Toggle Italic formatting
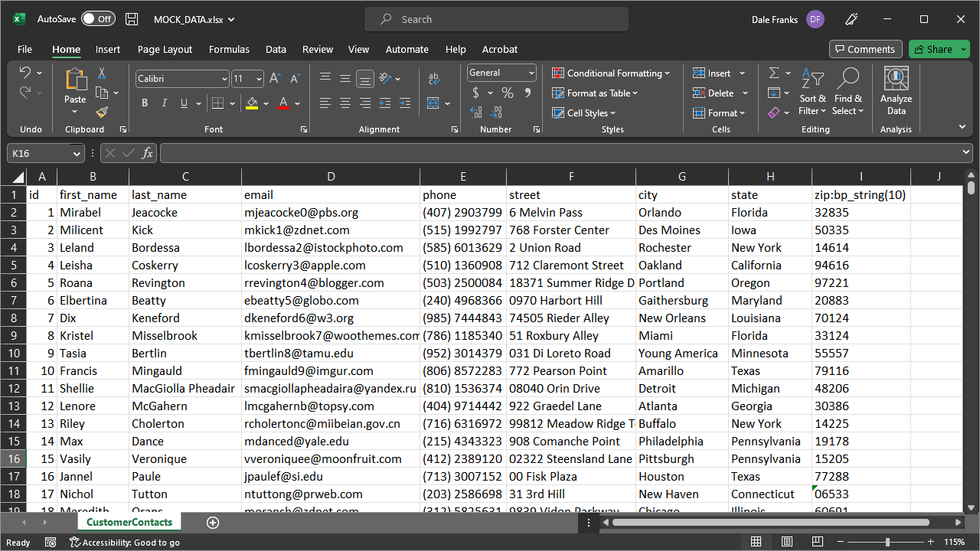 click(x=165, y=103)
